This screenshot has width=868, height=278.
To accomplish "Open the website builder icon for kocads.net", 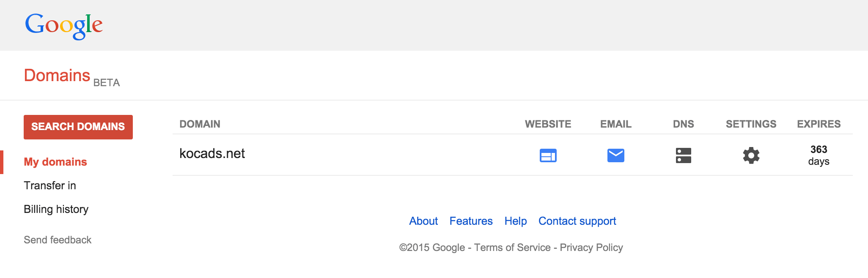I will (548, 155).
